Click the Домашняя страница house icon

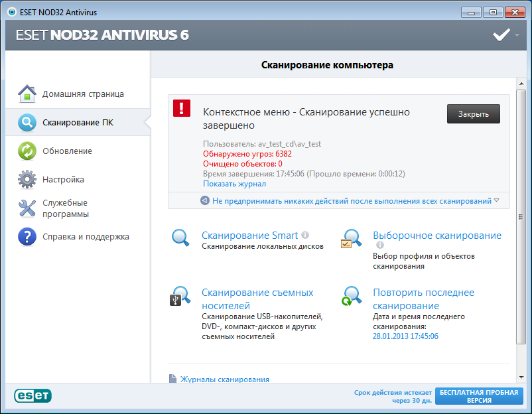tap(27, 94)
